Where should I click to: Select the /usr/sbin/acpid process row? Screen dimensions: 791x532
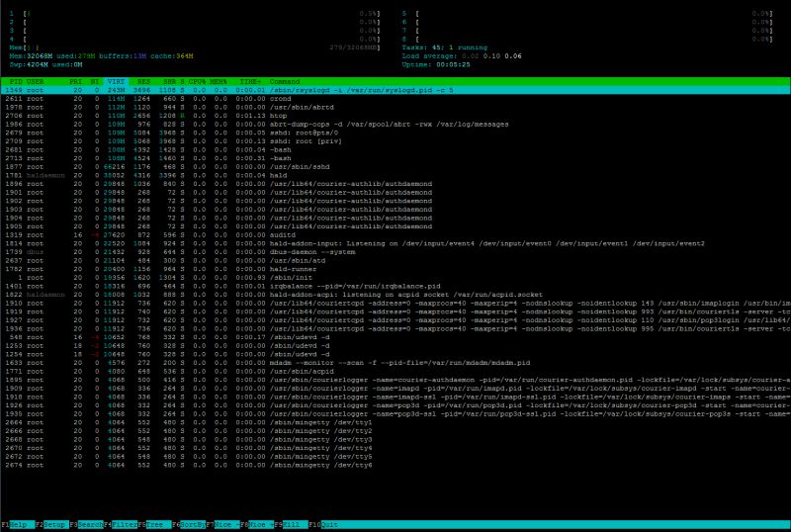click(x=395, y=372)
